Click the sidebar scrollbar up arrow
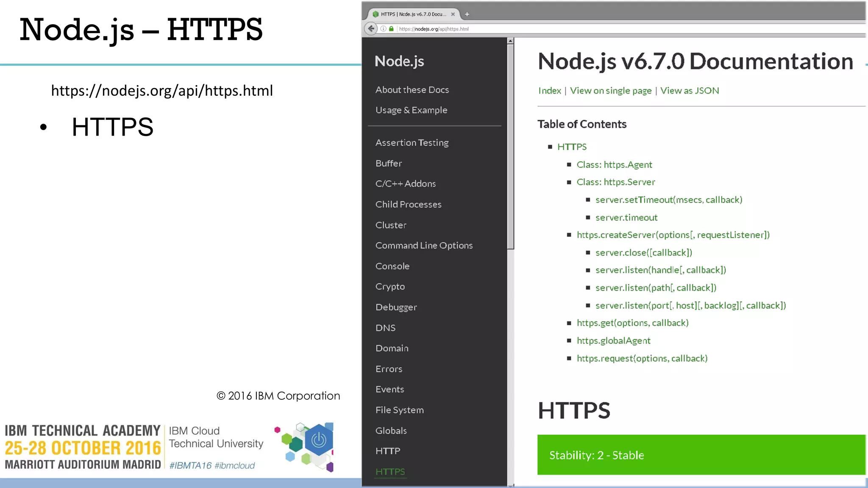The width and height of the screenshot is (868, 488). (510, 41)
